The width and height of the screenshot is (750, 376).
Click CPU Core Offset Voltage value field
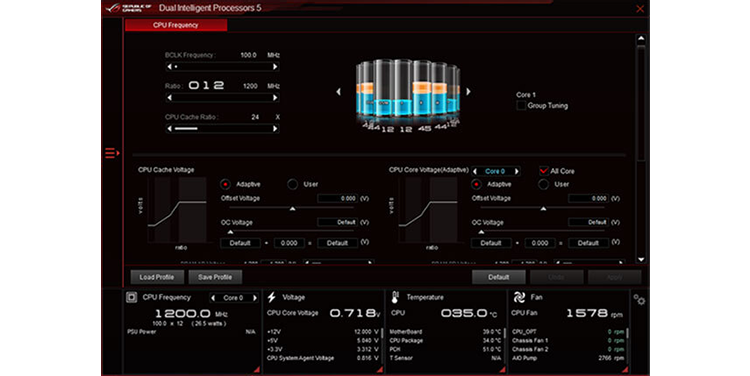point(588,198)
